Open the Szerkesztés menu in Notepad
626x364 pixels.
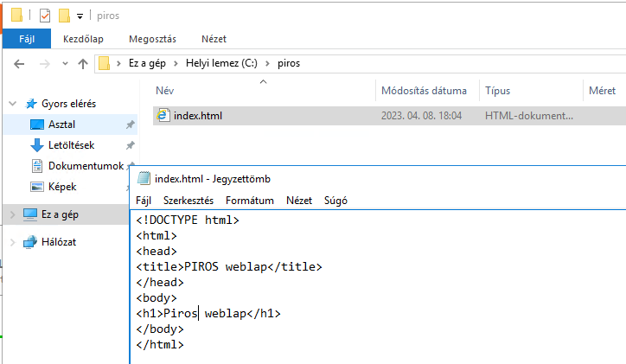188,200
